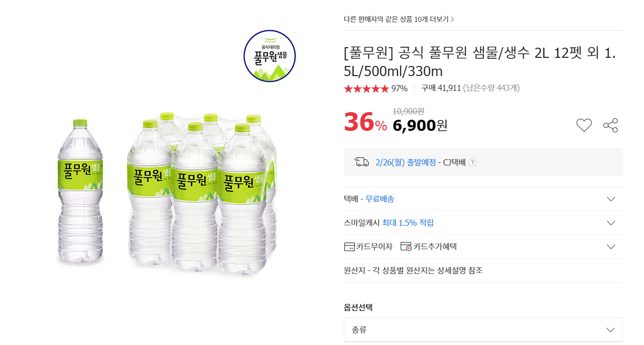
Task: Click the 풀무원샘물 official store badge
Action: pos(269,56)
